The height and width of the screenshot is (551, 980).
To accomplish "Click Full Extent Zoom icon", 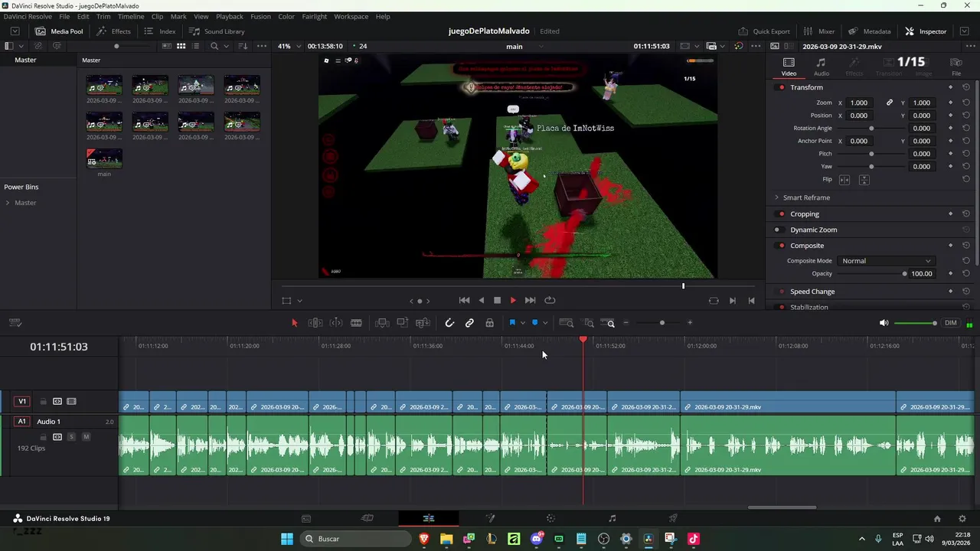I will [x=567, y=323].
